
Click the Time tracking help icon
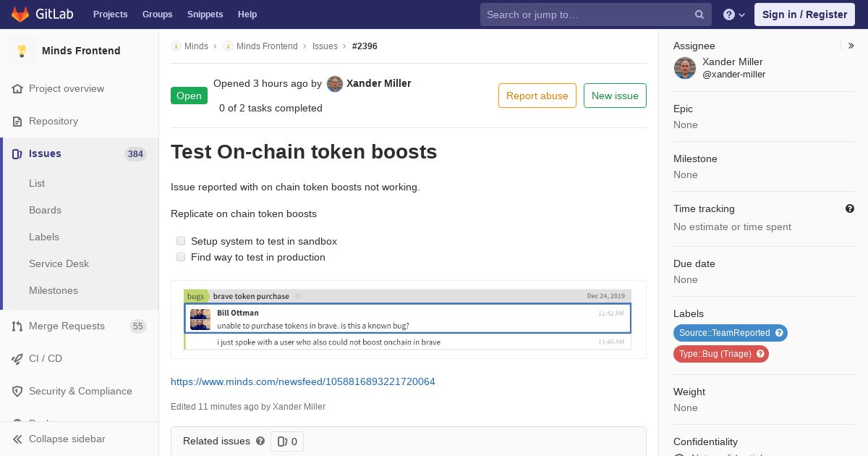(x=850, y=208)
